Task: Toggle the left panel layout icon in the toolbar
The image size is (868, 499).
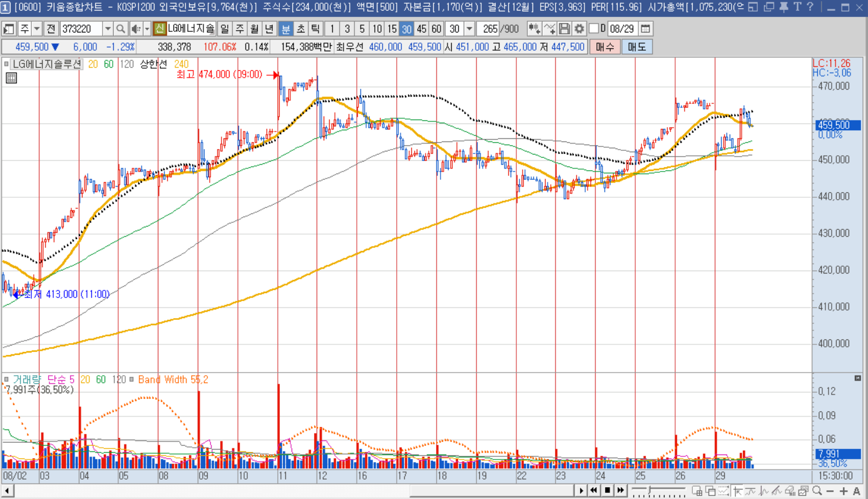Action: tap(9, 29)
